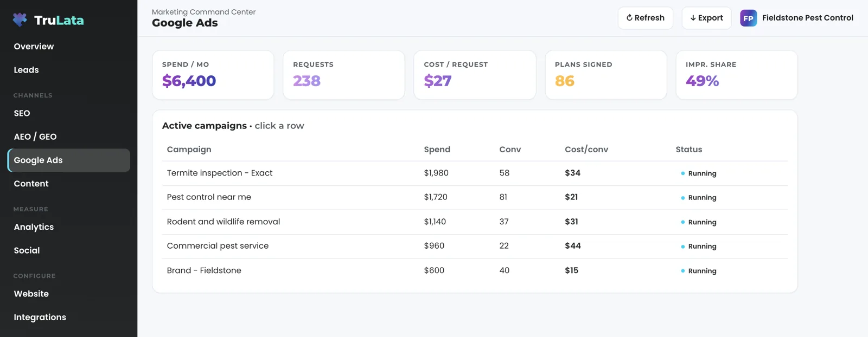This screenshot has height=337, width=868.
Task: Click the Status column header
Action: tap(689, 150)
